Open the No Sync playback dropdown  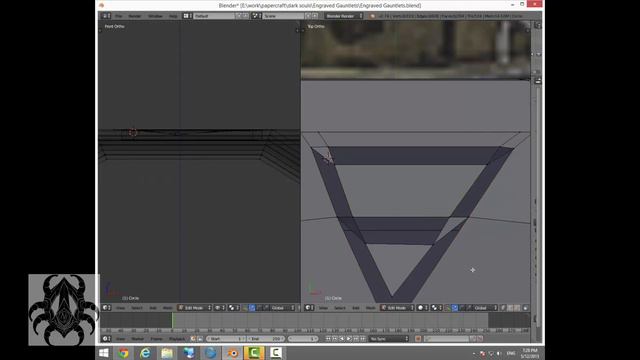click(x=389, y=339)
